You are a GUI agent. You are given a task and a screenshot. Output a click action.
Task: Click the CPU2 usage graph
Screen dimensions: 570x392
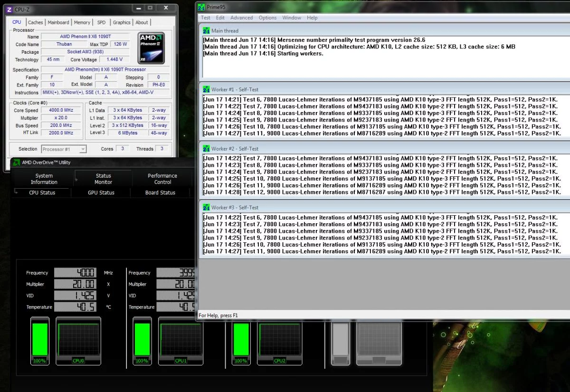280,343
